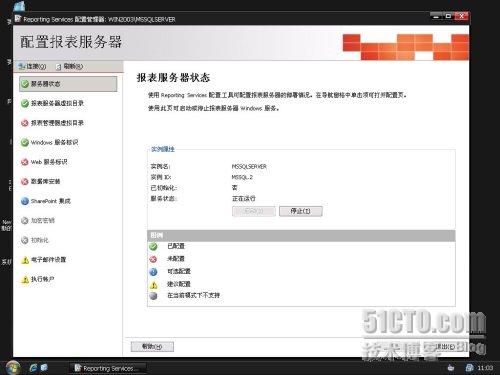Click Reporting Services taskbar button
Viewport: 500px width, 375px height.
108,368
